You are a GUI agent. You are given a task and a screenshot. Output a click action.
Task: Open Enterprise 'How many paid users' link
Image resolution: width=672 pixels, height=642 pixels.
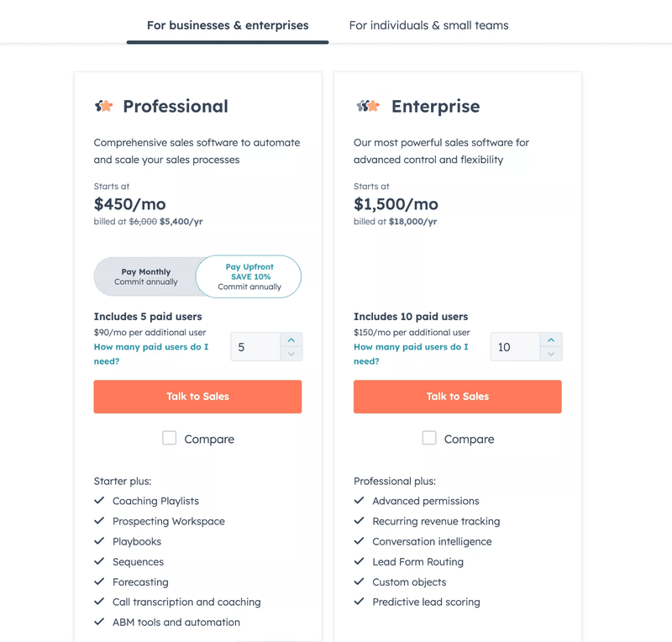pos(411,347)
